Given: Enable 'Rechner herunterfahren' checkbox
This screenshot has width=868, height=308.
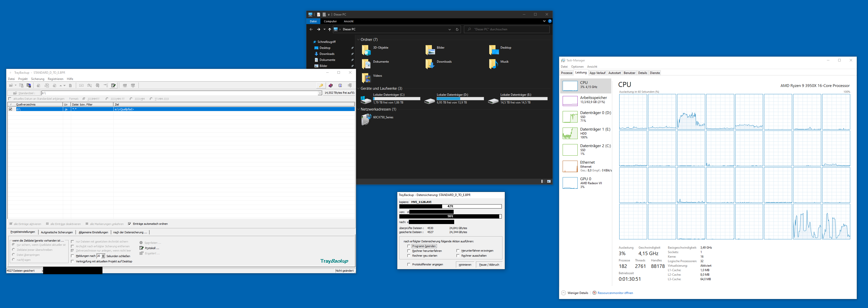Looking at the screenshot, I should point(409,251).
